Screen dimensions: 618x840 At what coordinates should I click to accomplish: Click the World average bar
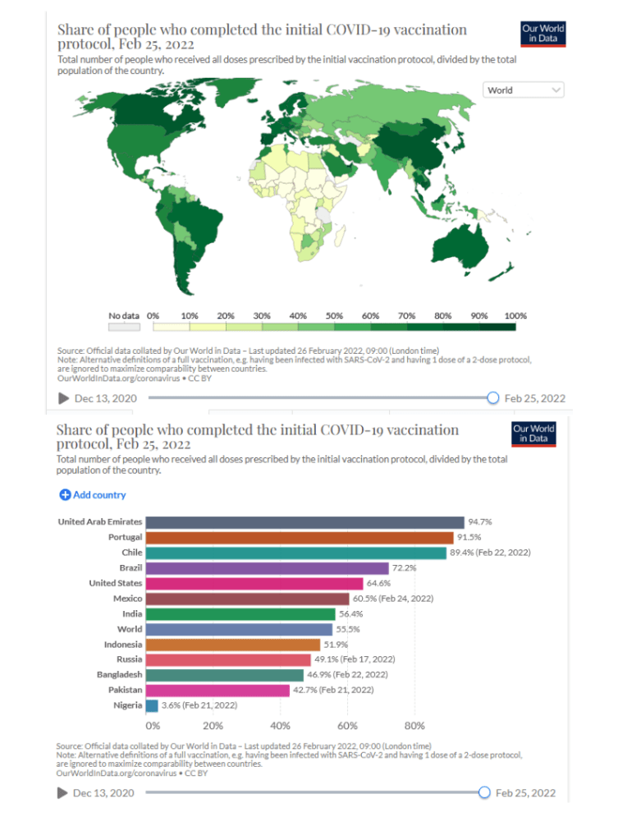pyautogui.click(x=240, y=629)
